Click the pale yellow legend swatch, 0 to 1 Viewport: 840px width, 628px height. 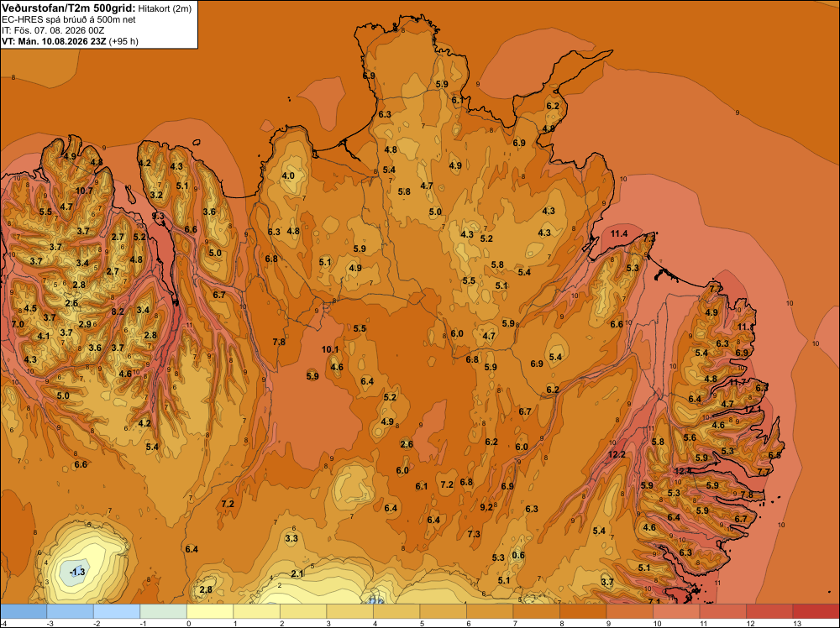pyautogui.click(x=210, y=611)
